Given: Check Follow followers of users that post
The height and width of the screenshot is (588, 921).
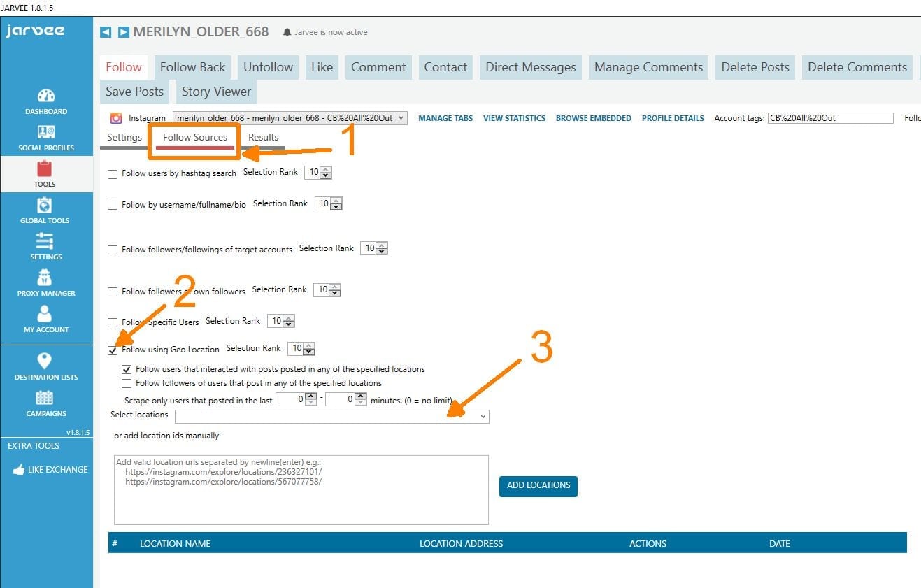Looking at the screenshot, I should (x=127, y=383).
